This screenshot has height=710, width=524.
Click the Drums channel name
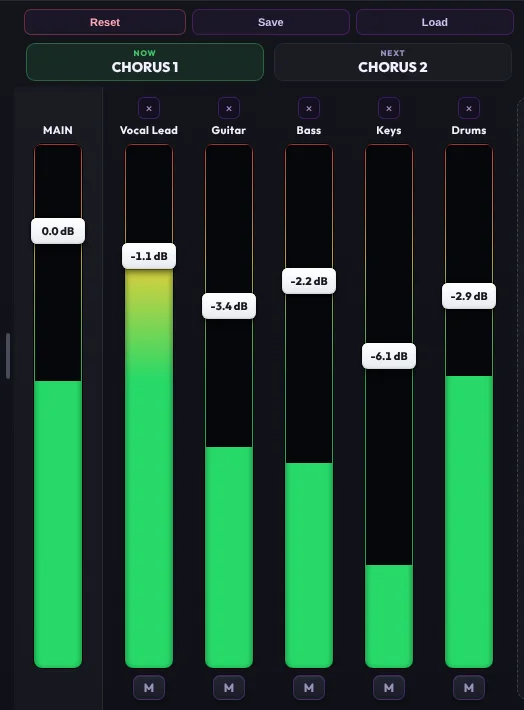click(x=469, y=130)
